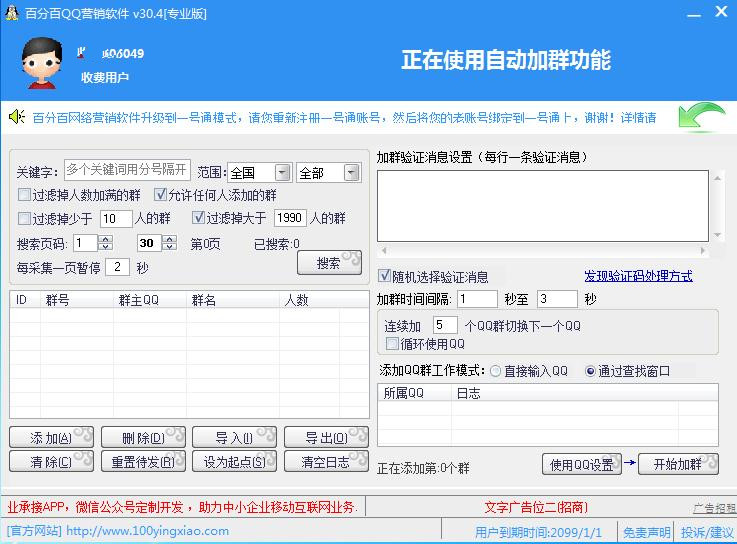Click the user avatar picture
Viewport: 737px width, 544px height.
point(41,63)
